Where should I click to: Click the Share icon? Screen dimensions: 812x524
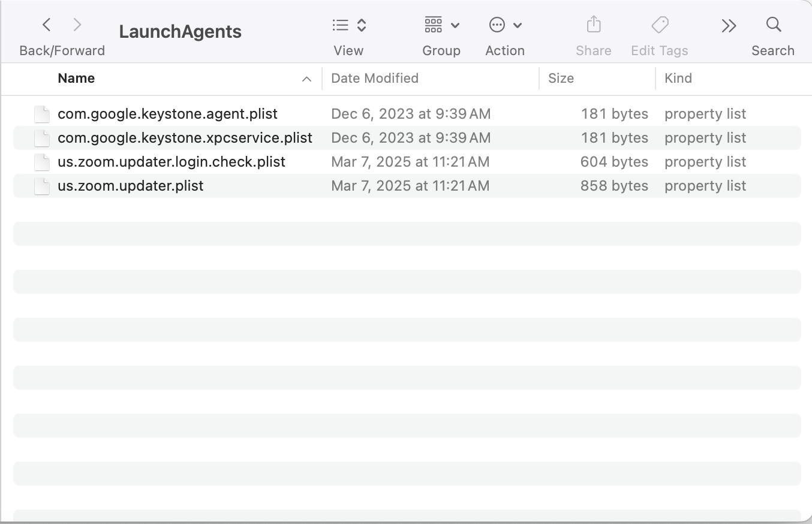[593, 25]
